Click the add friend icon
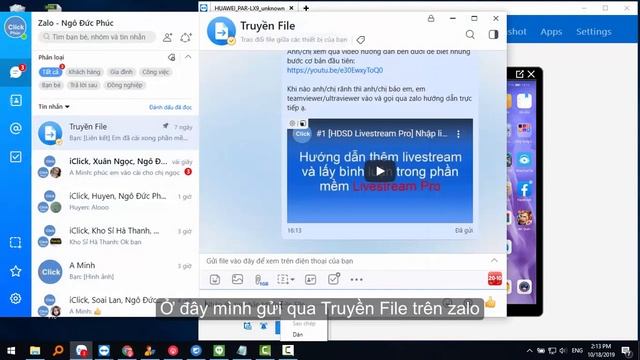640x360 pixels. tap(167, 38)
